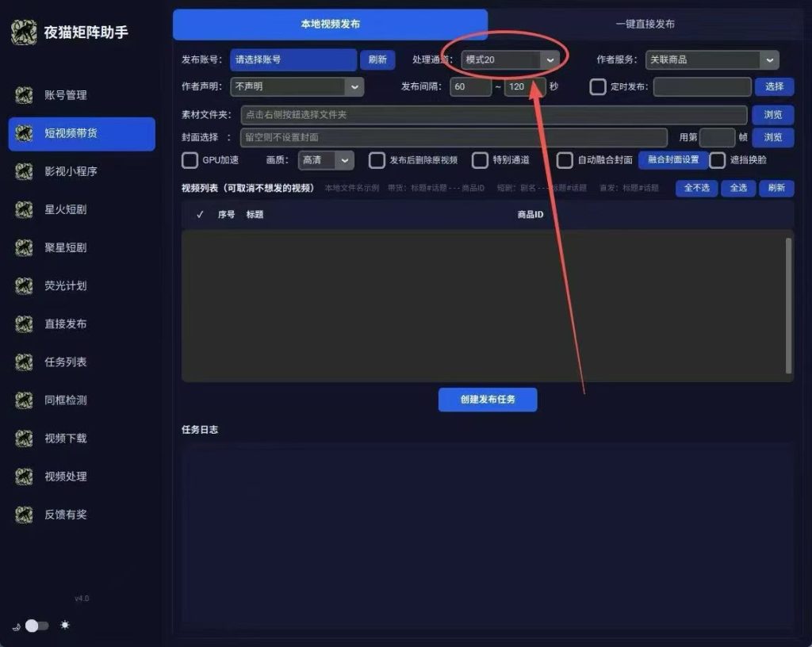This screenshot has width=812, height=647.
Task: Check 发布后删除原视频 option
Action: click(377, 160)
